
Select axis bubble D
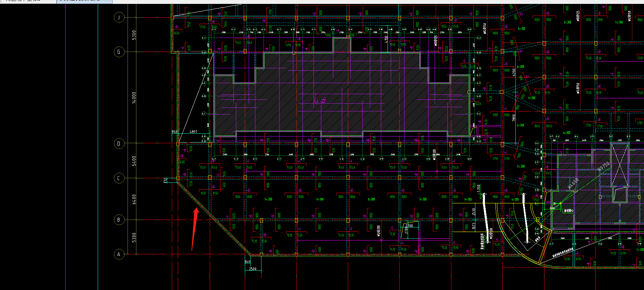[119, 144]
